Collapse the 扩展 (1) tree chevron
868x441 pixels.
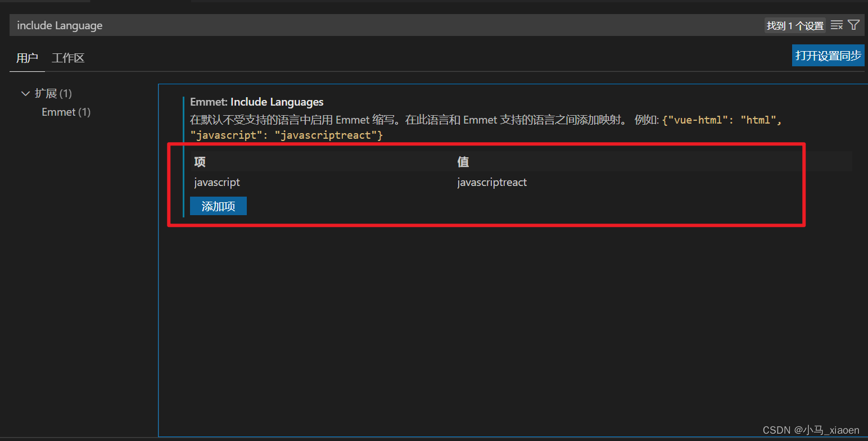(25, 93)
